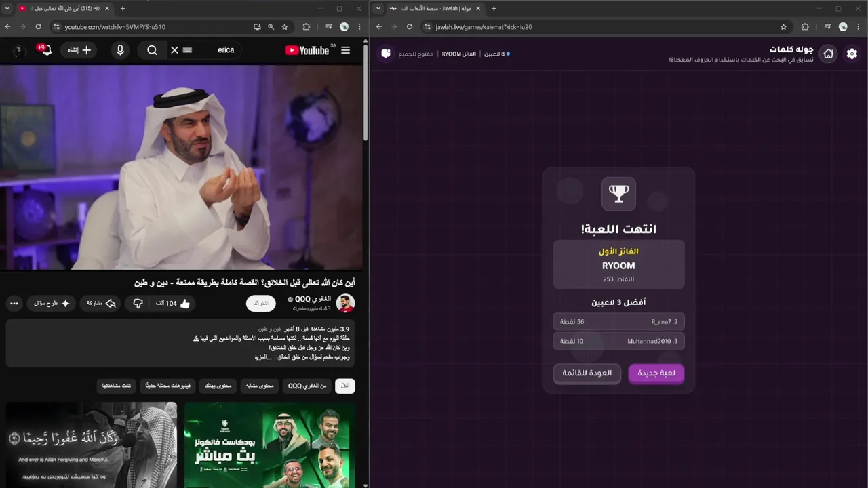Viewport: 868px width, 488px height.
Task: Clear the YouTube search box with X
Action: (174, 50)
